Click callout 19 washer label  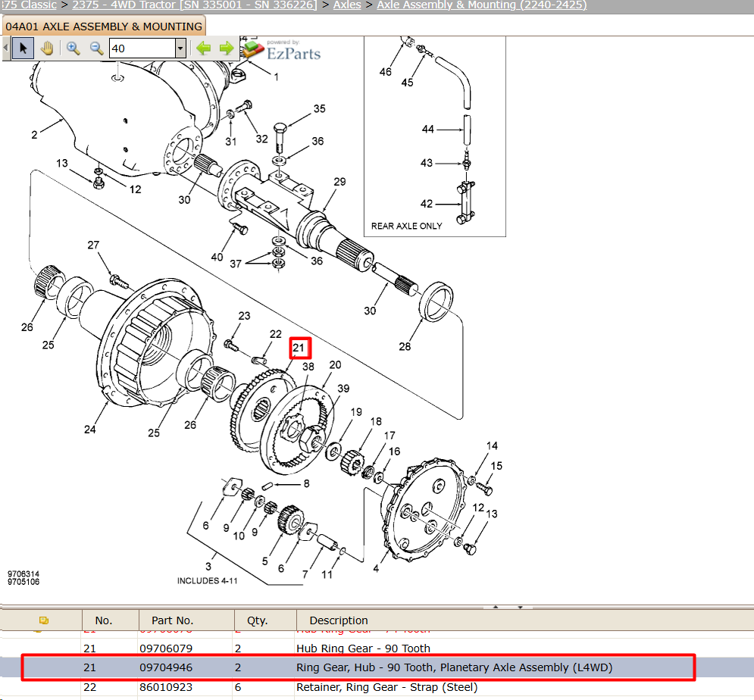pyautogui.click(x=356, y=412)
